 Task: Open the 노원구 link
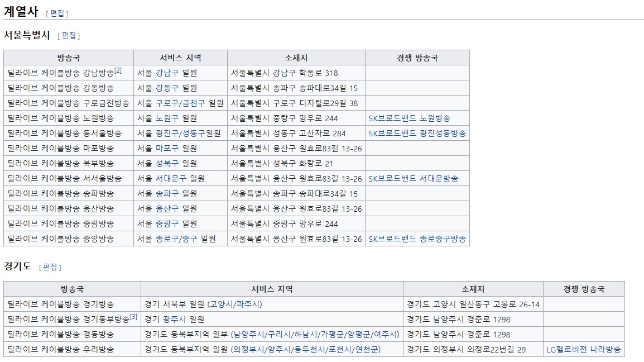[167, 118]
